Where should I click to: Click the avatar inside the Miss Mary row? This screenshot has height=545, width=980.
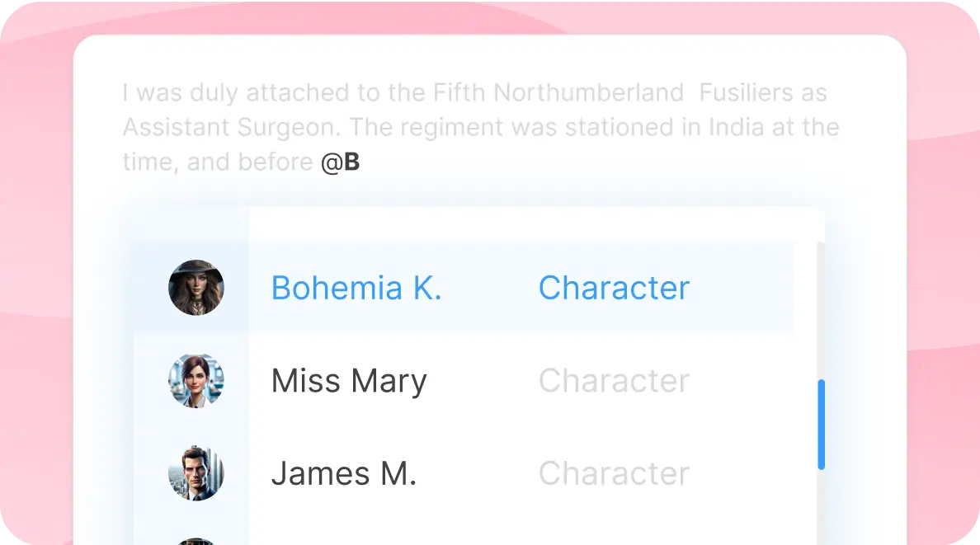[197, 380]
